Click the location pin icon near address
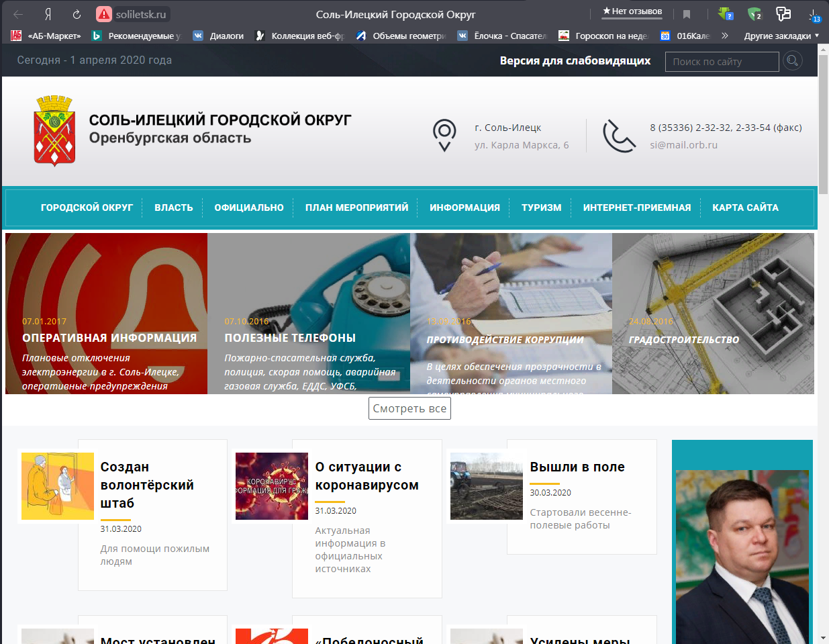 click(444, 135)
